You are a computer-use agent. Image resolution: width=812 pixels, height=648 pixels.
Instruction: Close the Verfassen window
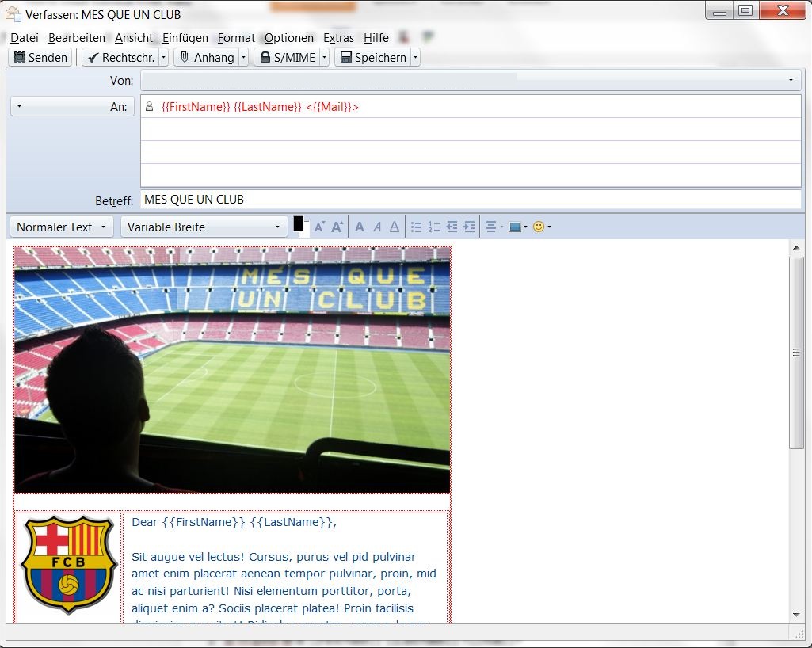pos(783,10)
